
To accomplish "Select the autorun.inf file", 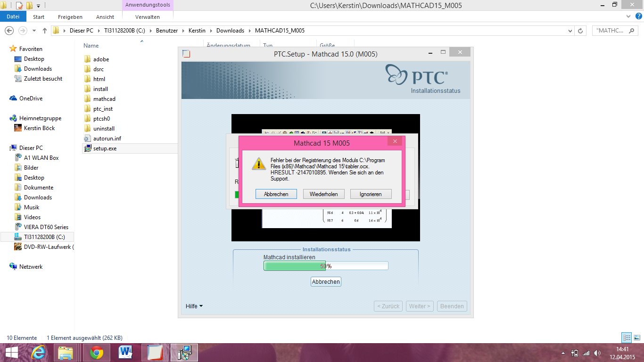I will pos(107,139).
